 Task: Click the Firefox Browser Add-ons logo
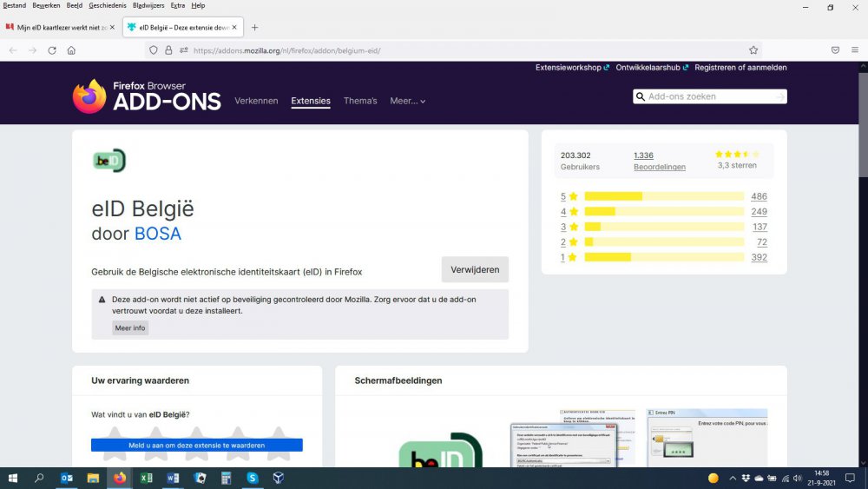147,96
